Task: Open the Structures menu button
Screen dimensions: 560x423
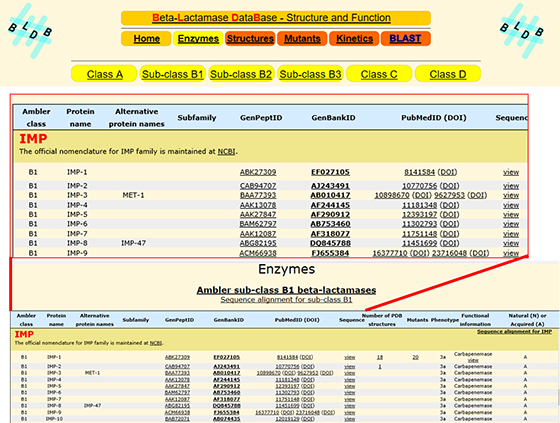Action: 250,39
